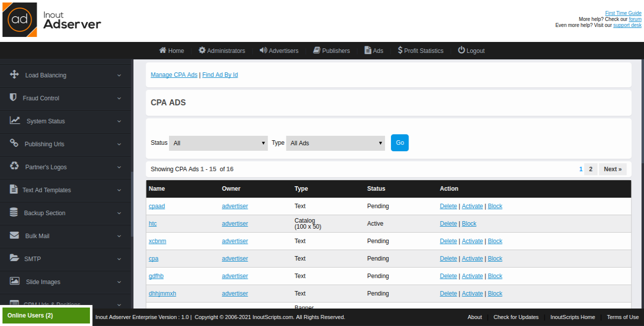Open the Home menu item
Image resolution: width=644 pixels, height=326 pixels.
171,50
